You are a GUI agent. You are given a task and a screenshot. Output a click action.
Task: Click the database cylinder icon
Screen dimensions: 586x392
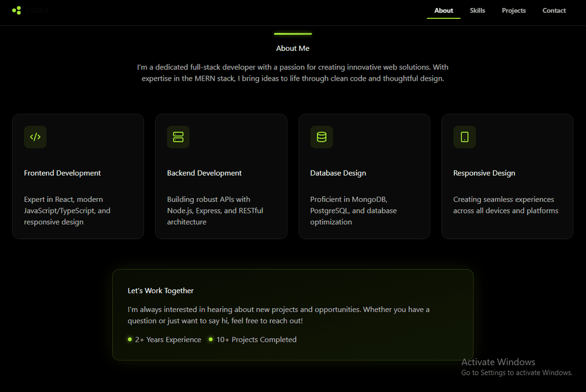pos(322,137)
